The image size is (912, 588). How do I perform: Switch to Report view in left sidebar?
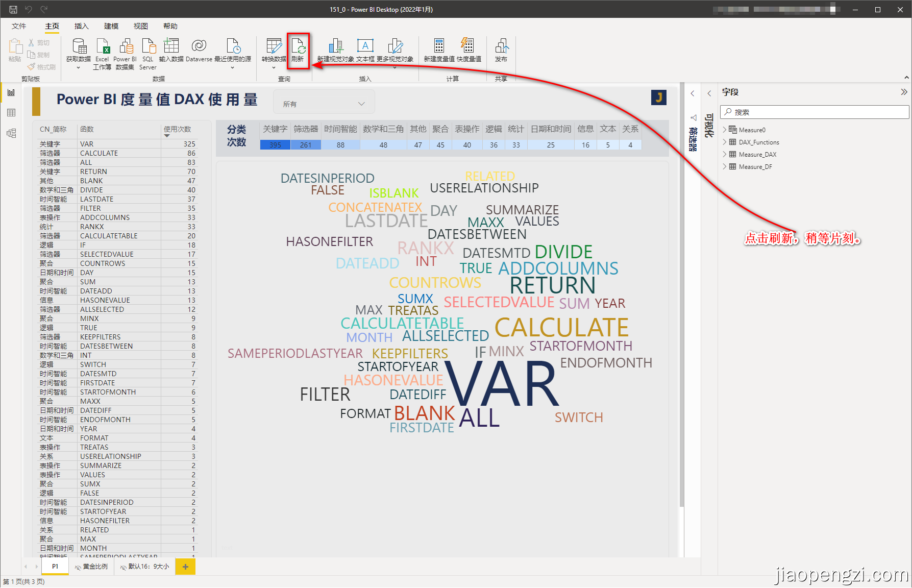click(11, 92)
